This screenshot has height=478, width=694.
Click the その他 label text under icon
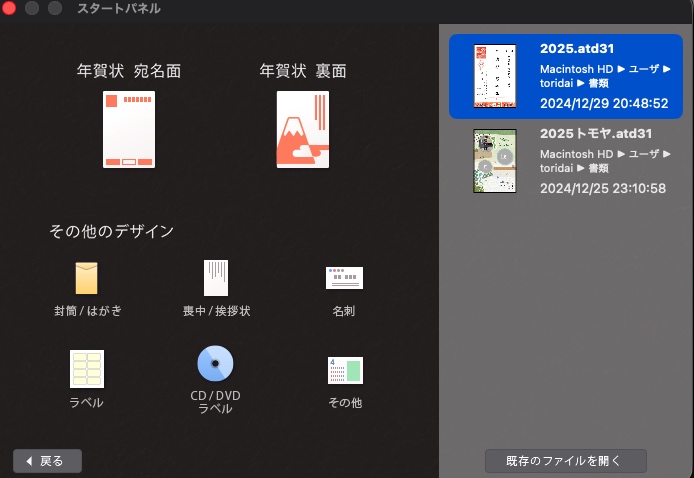[345, 402]
